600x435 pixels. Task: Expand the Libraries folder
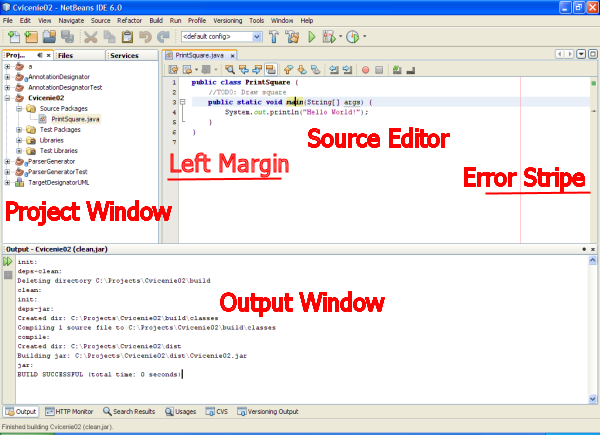click(19, 140)
